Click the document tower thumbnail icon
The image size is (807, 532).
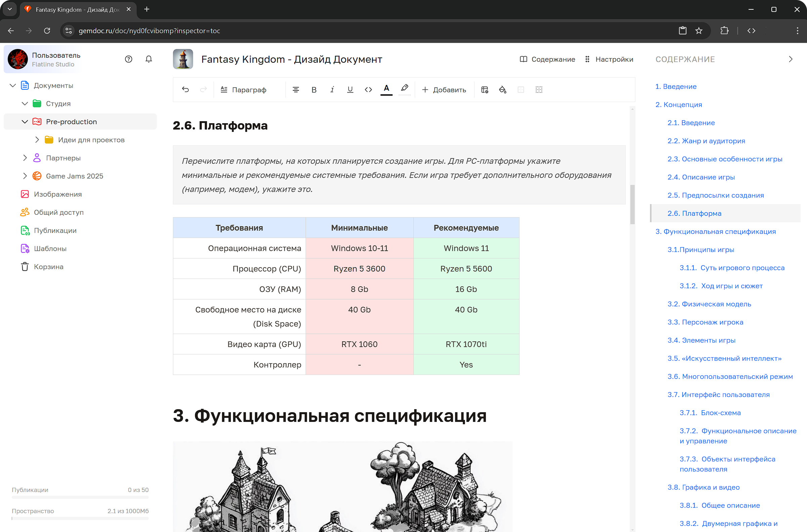coord(183,59)
